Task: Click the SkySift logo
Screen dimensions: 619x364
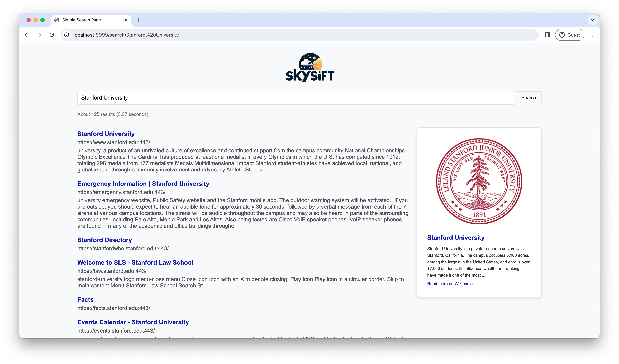Action: tap(310, 67)
